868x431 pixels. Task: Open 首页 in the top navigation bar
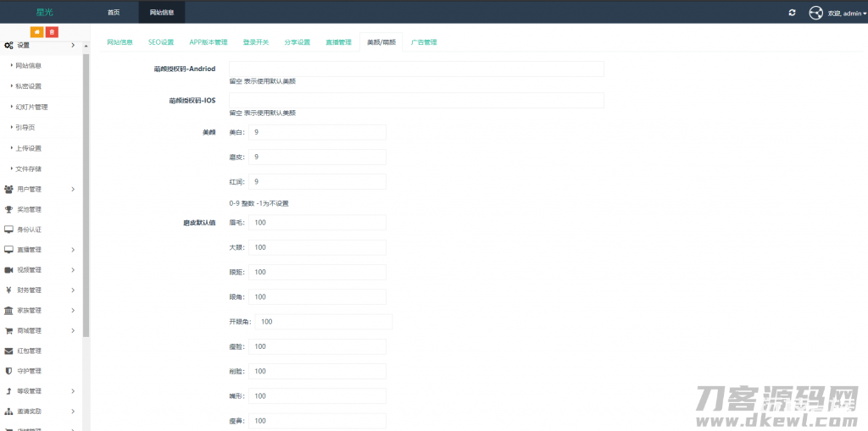click(114, 13)
